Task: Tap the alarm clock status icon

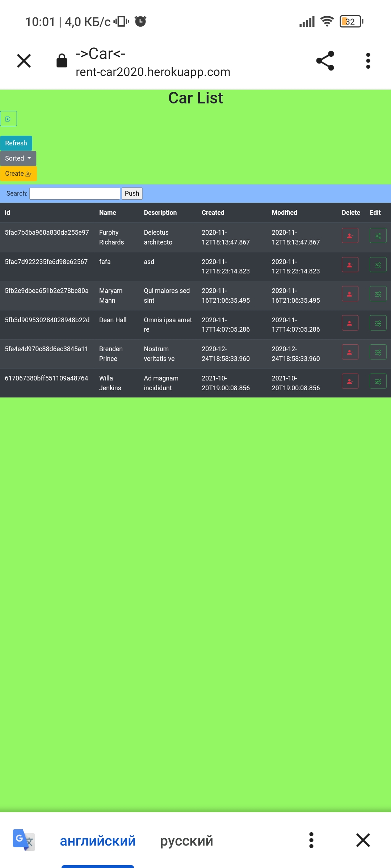Action: tap(140, 21)
